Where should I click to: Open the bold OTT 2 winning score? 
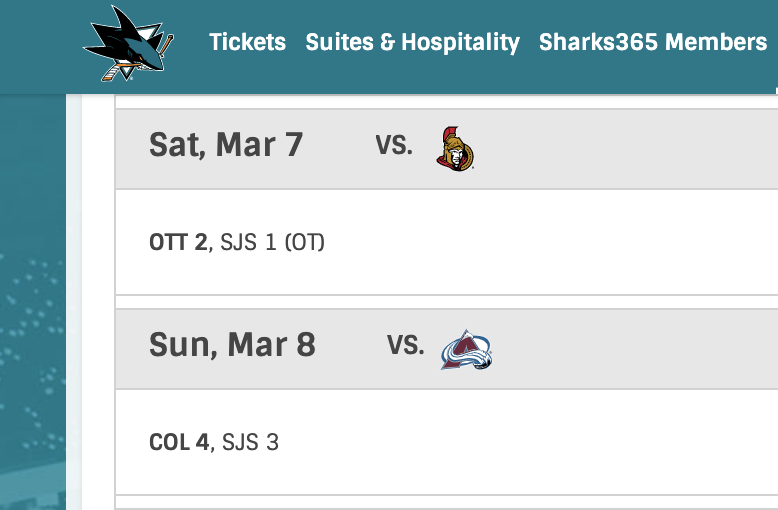click(x=178, y=243)
